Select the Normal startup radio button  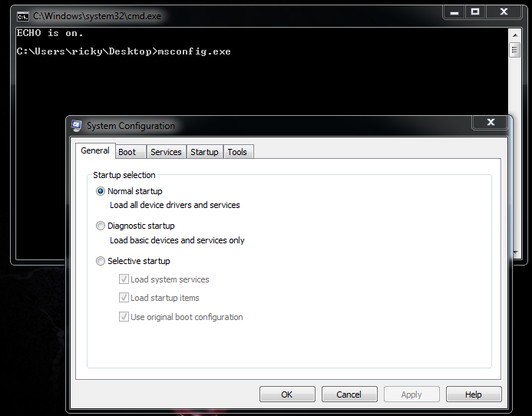click(x=101, y=191)
